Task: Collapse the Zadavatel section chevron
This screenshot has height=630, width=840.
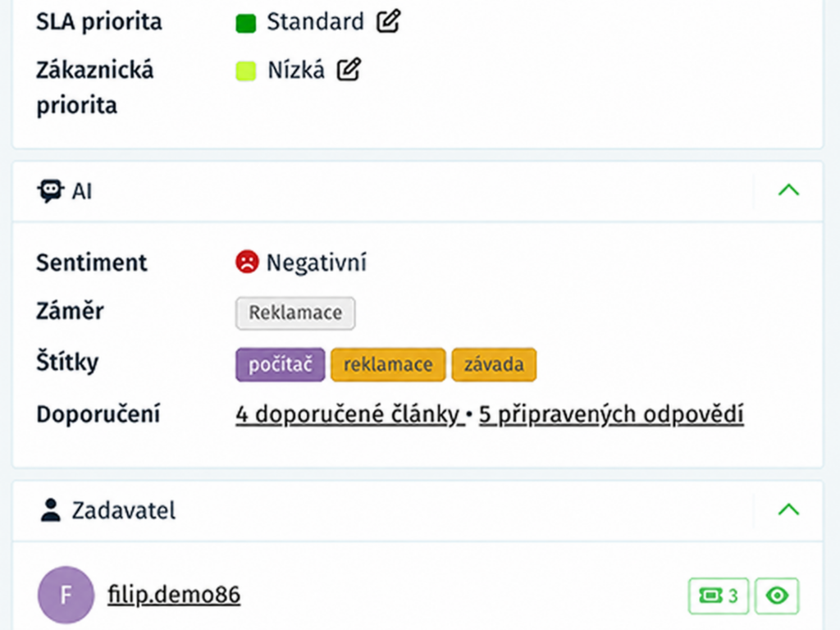Action: coord(788,509)
